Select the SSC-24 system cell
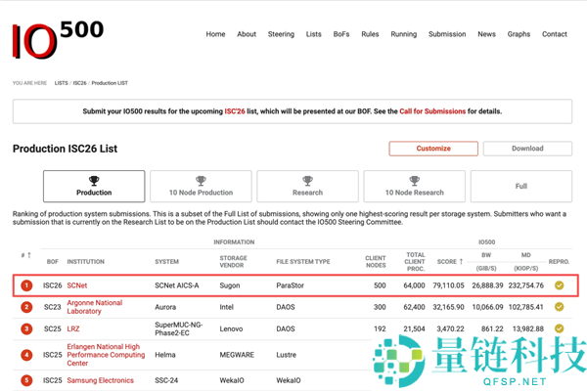Image resolution: width=587 pixels, height=392 pixels. 166,380
